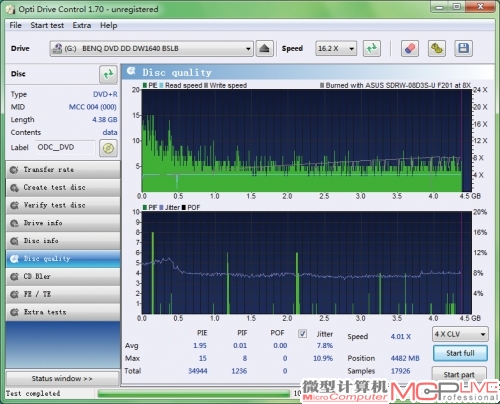
Task: Click the Start part button
Action: pyautogui.click(x=459, y=374)
